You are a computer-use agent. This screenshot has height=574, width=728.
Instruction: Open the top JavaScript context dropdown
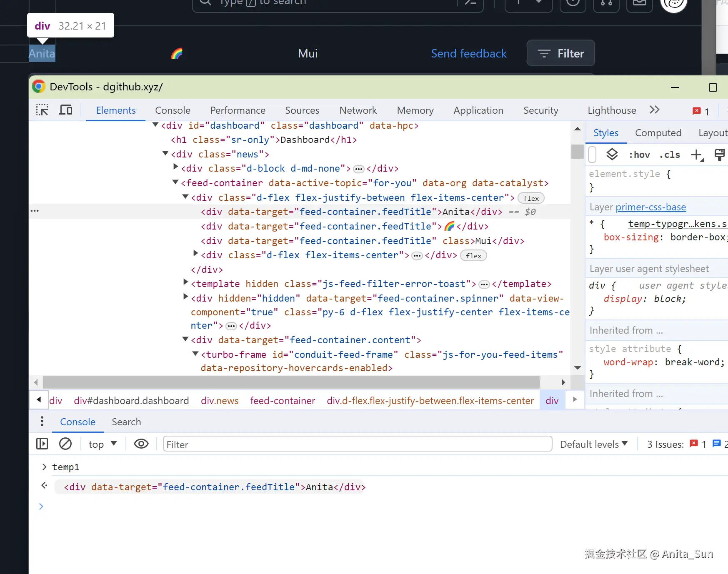[x=103, y=444]
